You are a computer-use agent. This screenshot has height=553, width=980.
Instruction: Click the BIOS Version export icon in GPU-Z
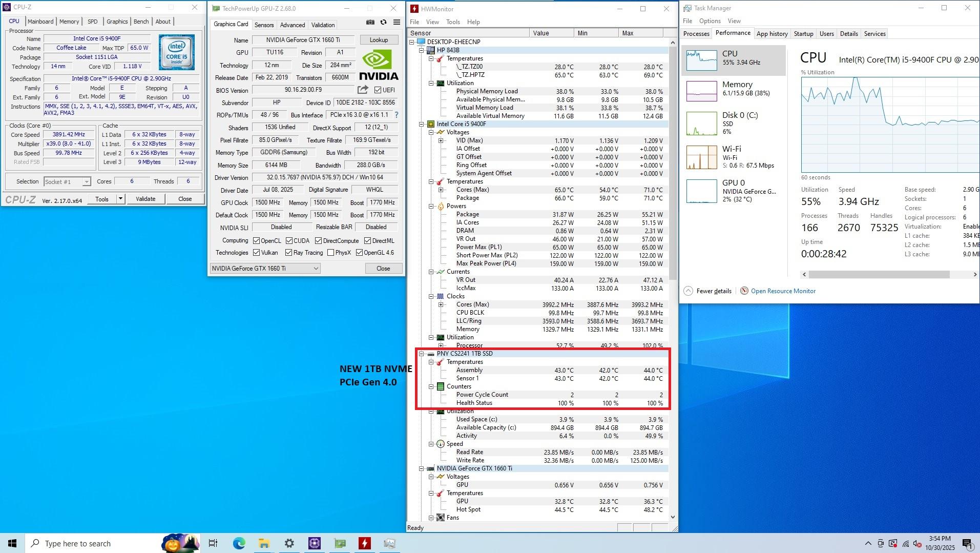363,90
